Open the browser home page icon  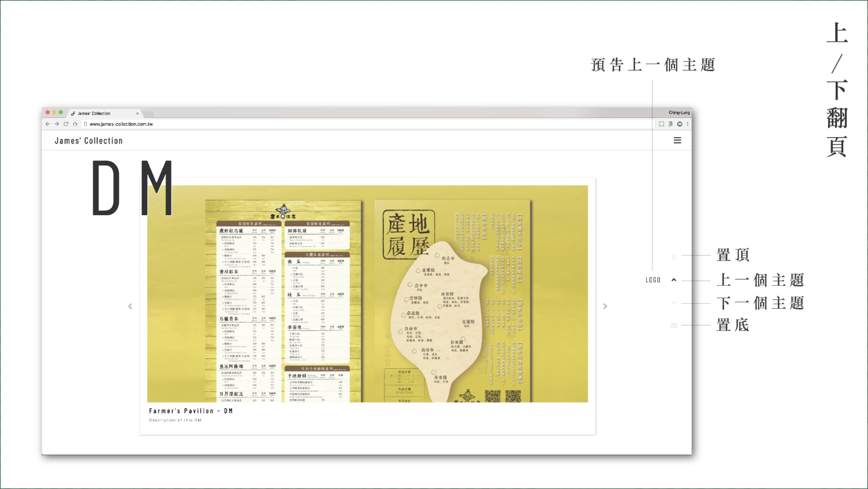pyautogui.click(x=75, y=124)
